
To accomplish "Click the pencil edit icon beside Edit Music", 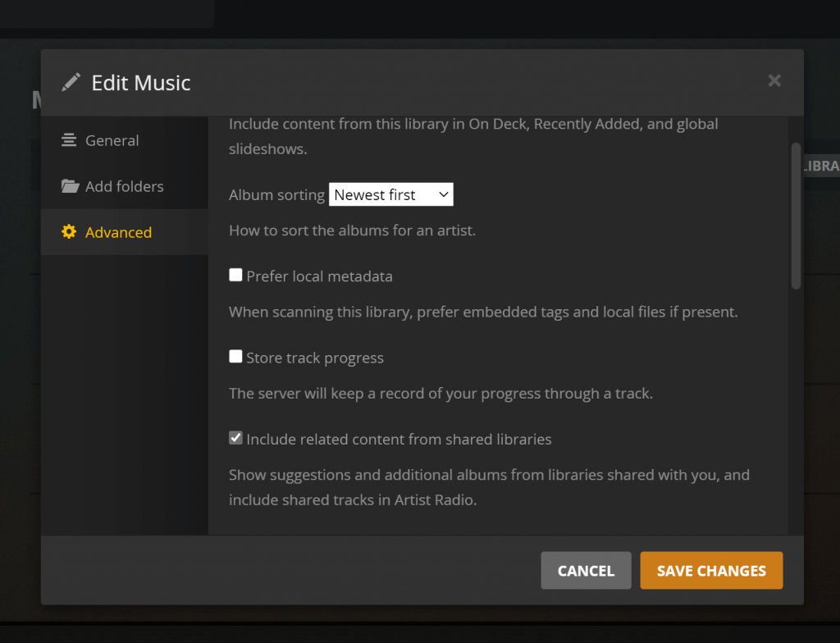I will pos(71,83).
